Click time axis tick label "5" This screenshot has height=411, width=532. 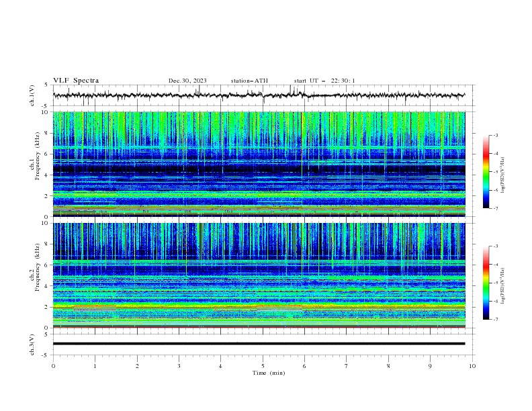point(263,366)
